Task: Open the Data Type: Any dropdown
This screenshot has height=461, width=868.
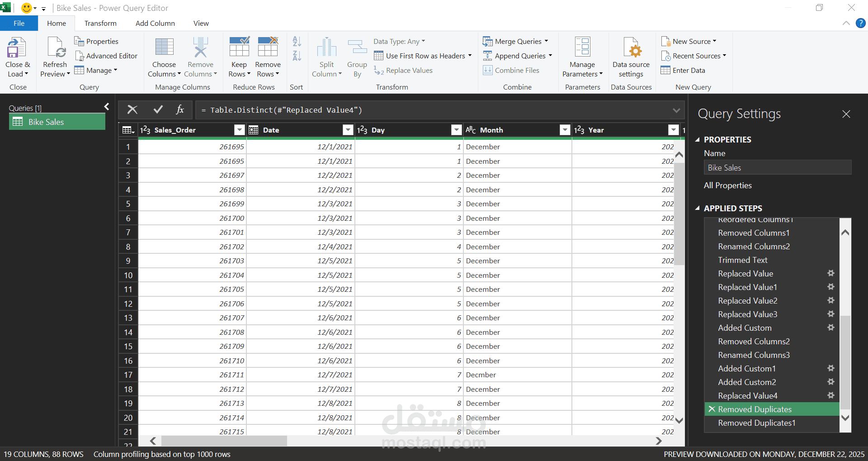Action: click(x=400, y=41)
